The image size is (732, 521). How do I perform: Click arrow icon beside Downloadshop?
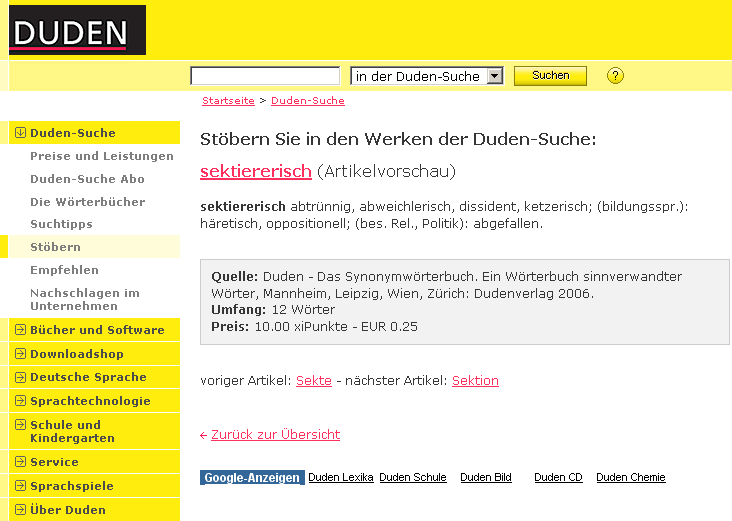(20, 353)
